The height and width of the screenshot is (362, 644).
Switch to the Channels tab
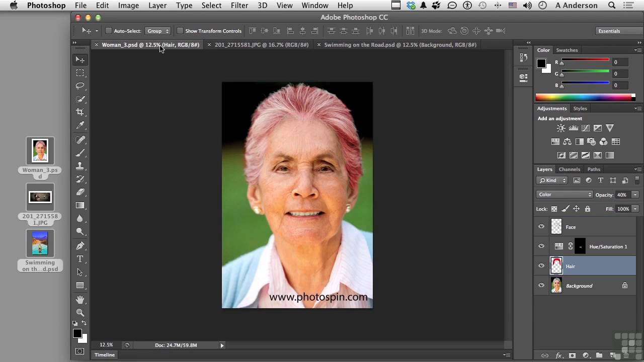[x=569, y=169]
